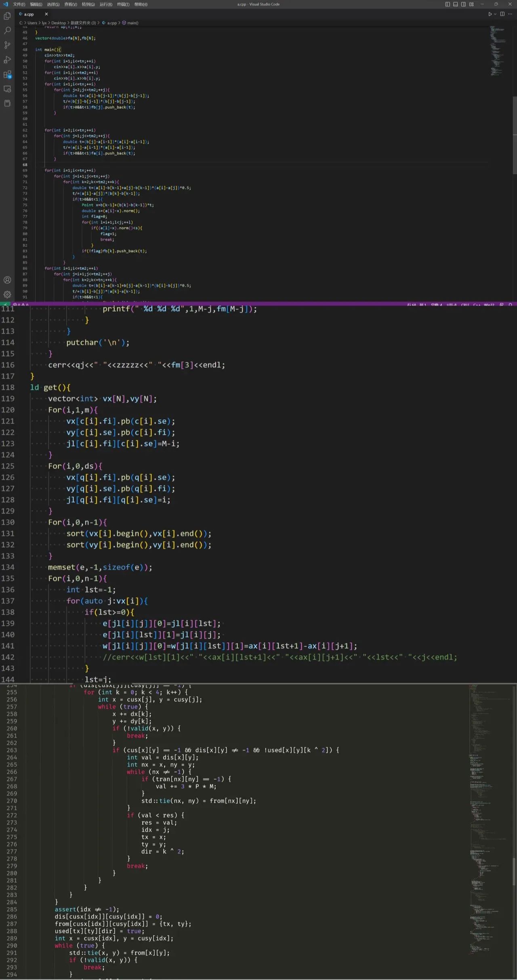
Task: Open the Run and Debug view
Action: tap(7, 60)
